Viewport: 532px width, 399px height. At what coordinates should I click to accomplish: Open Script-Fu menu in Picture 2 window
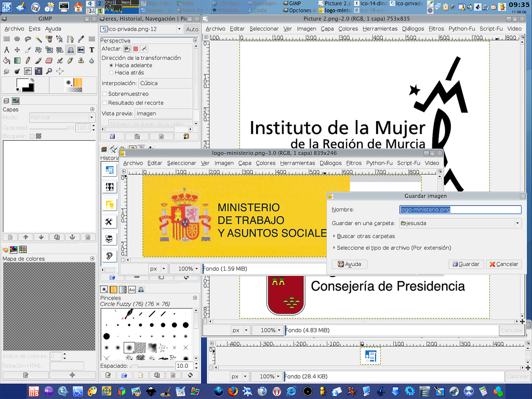(491, 29)
